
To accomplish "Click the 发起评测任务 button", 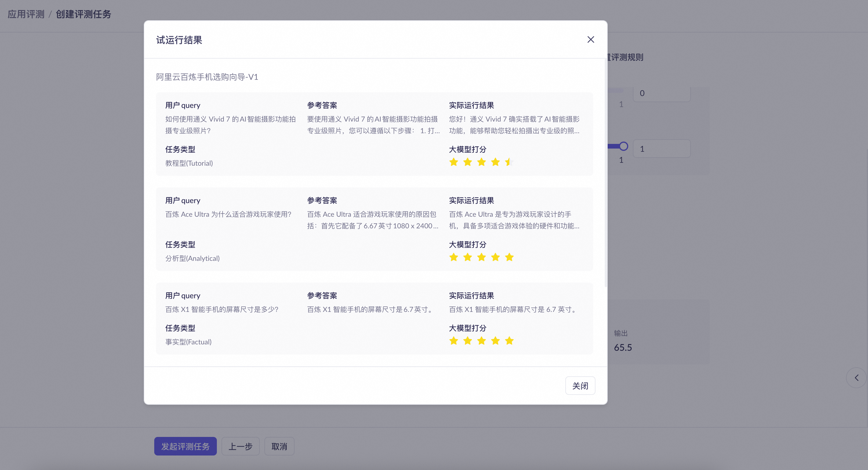I will [185, 446].
